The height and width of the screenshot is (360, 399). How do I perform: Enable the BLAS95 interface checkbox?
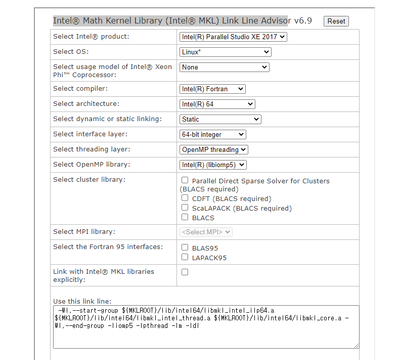pyautogui.click(x=185, y=247)
